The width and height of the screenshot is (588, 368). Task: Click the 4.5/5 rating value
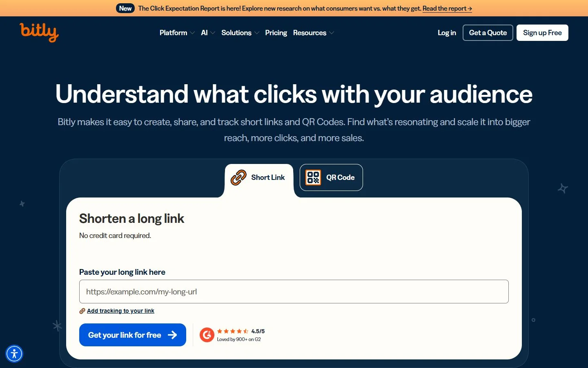(258, 331)
